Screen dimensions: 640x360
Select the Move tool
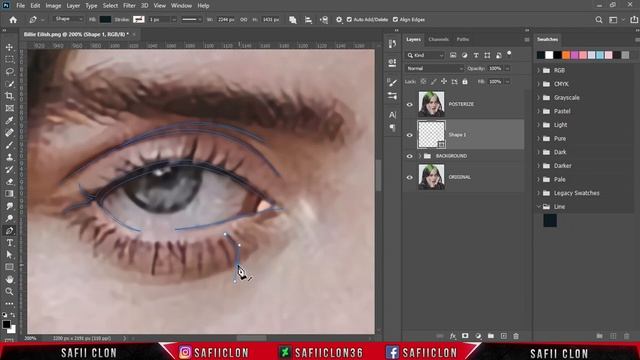tap(9, 47)
